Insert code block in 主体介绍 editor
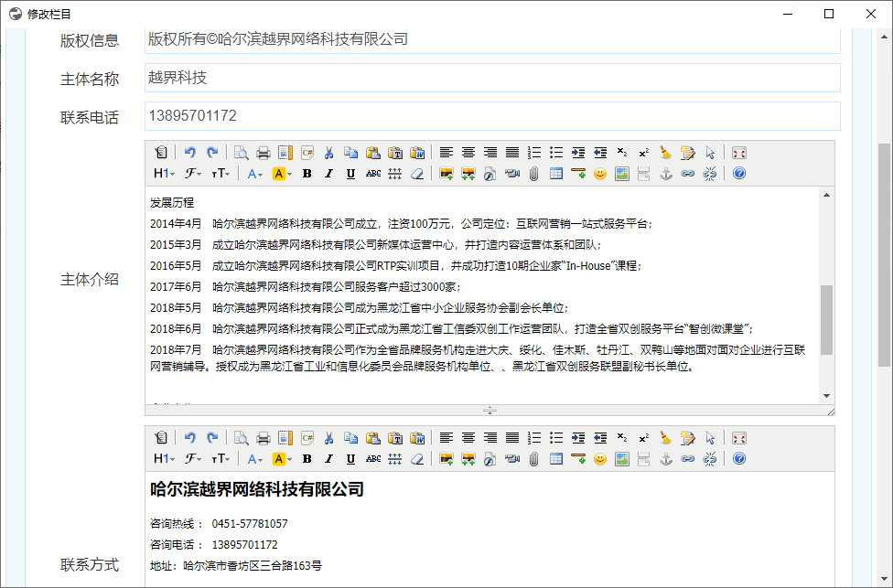Screen dimensions: 893x588 coord(307,153)
